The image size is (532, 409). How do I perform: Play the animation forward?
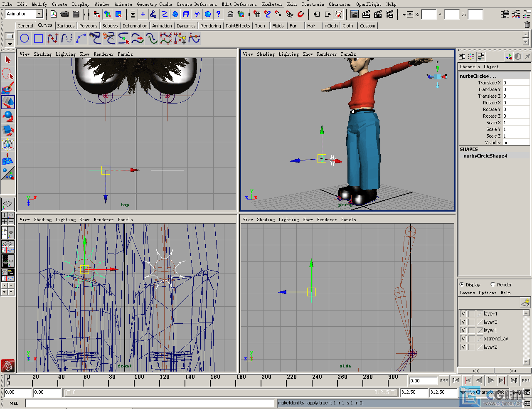point(490,380)
